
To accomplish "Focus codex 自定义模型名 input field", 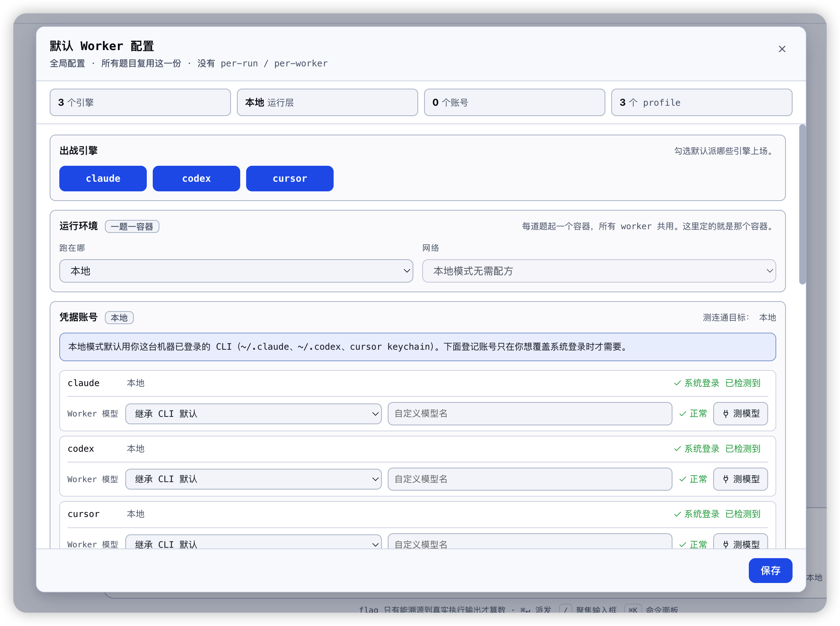I will [530, 480].
